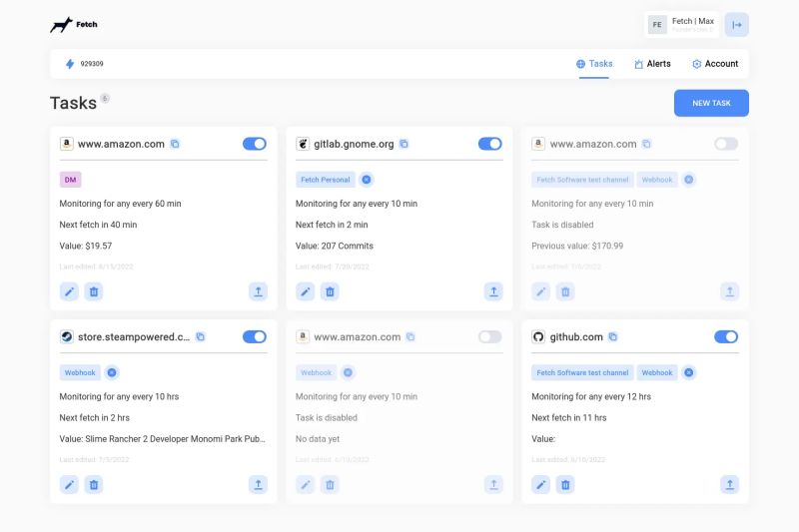The image size is (799, 532).
Task: Delete the store.steampowered task
Action: click(94, 485)
